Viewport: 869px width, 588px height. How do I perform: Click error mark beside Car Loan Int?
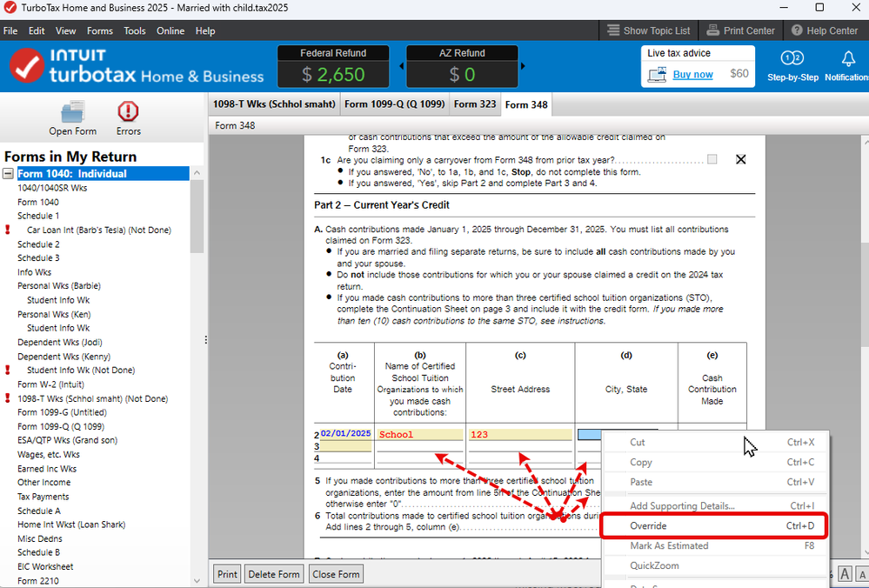(x=8, y=230)
